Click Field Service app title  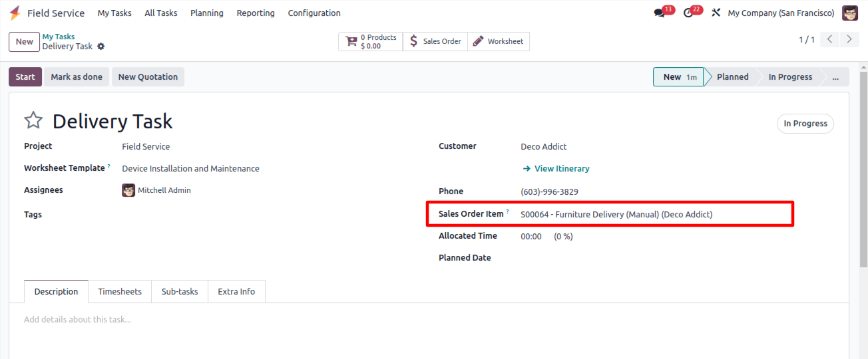pos(56,13)
